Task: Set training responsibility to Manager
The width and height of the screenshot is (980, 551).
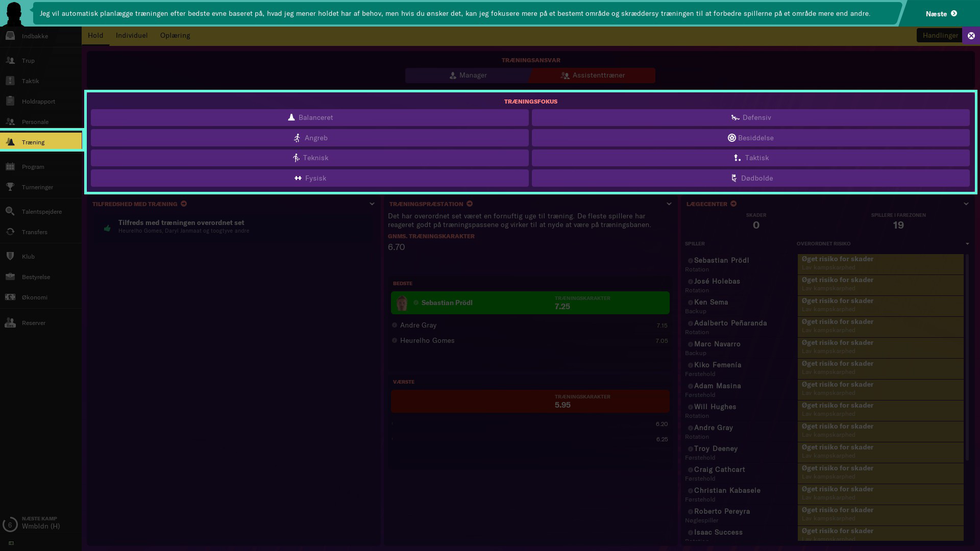Action: coord(468,76)
